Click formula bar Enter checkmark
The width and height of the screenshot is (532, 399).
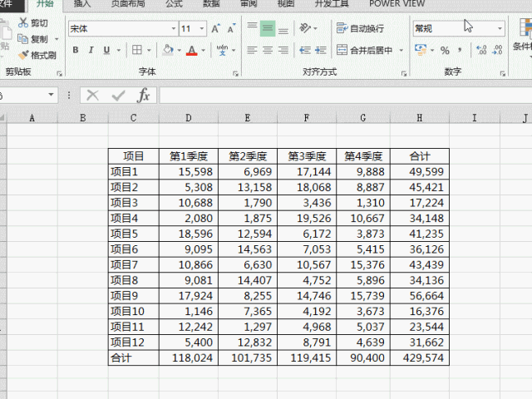tap(118, 96)
